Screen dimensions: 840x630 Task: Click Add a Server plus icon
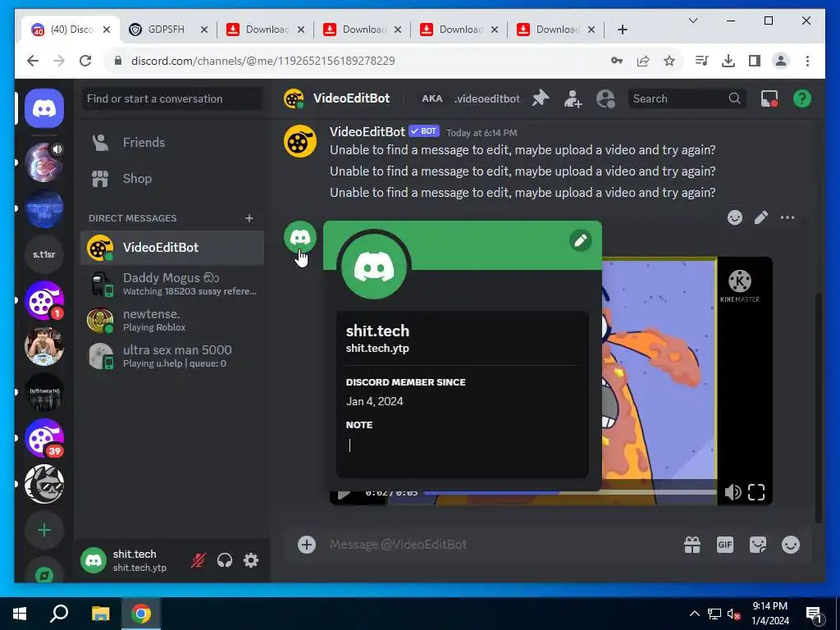click(44, 530)
